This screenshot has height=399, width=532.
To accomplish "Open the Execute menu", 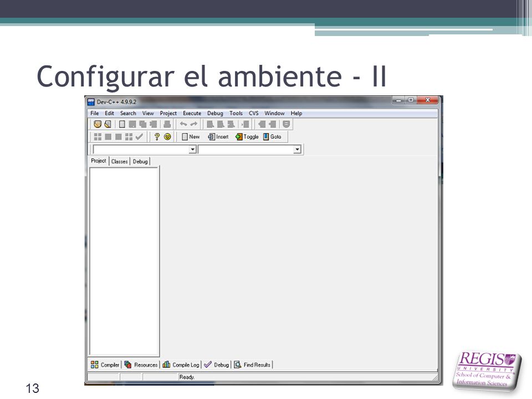I will [192, 113].
